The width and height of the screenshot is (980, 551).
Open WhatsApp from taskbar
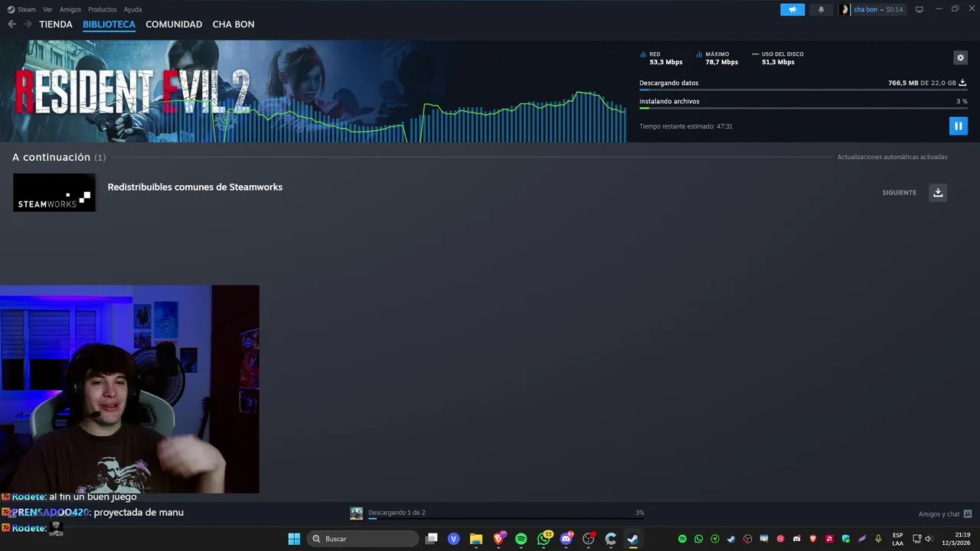(x=544, y=539)
